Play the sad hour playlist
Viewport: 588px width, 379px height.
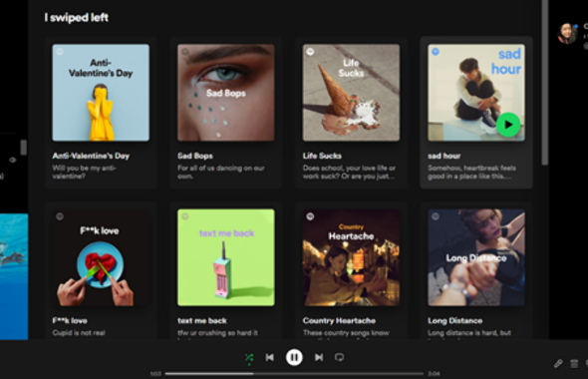508,125
